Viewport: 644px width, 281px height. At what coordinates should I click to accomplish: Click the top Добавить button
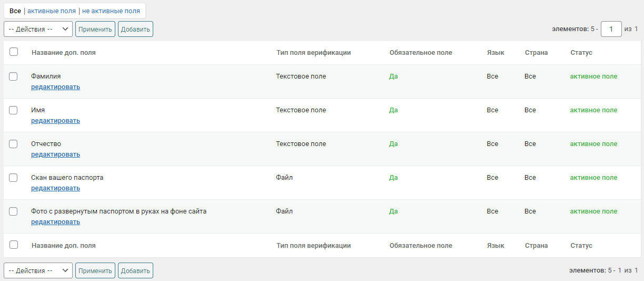click(x=135, y=29)
